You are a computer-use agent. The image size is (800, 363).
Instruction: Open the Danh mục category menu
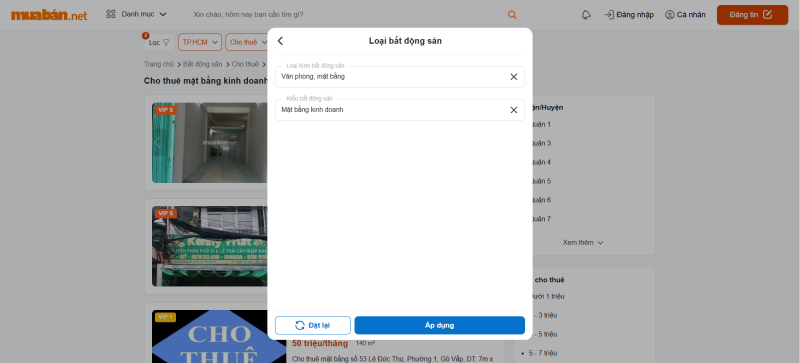136,14
